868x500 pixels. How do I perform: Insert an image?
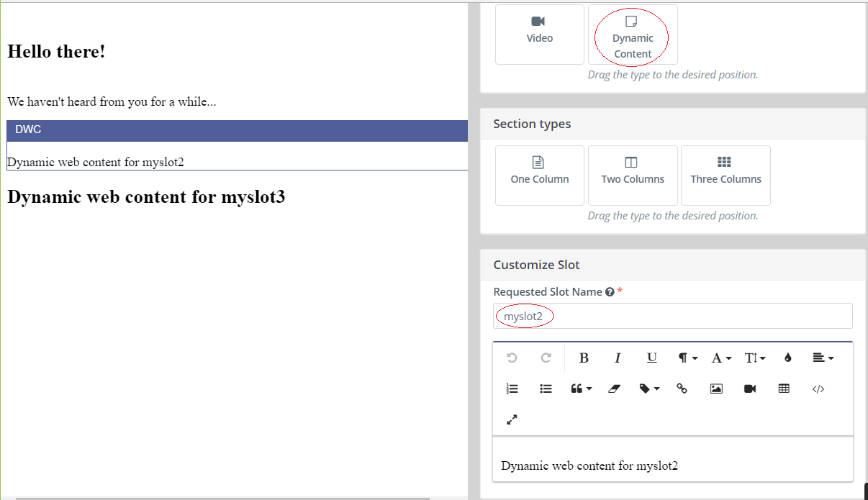pyautogui.click(x=716, y=388)
